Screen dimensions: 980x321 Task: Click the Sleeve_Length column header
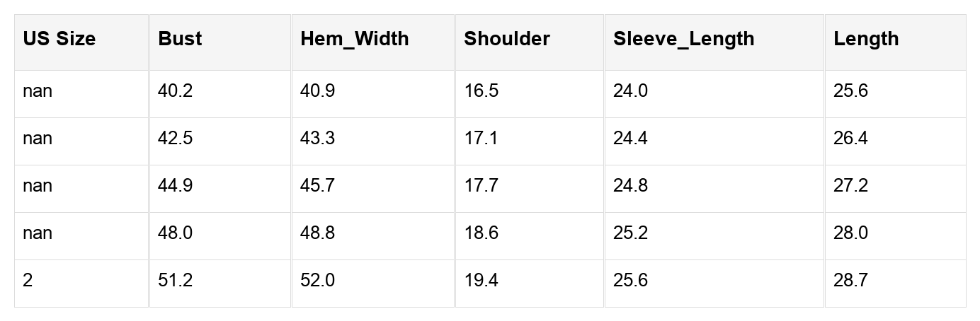tap(684, 39)
